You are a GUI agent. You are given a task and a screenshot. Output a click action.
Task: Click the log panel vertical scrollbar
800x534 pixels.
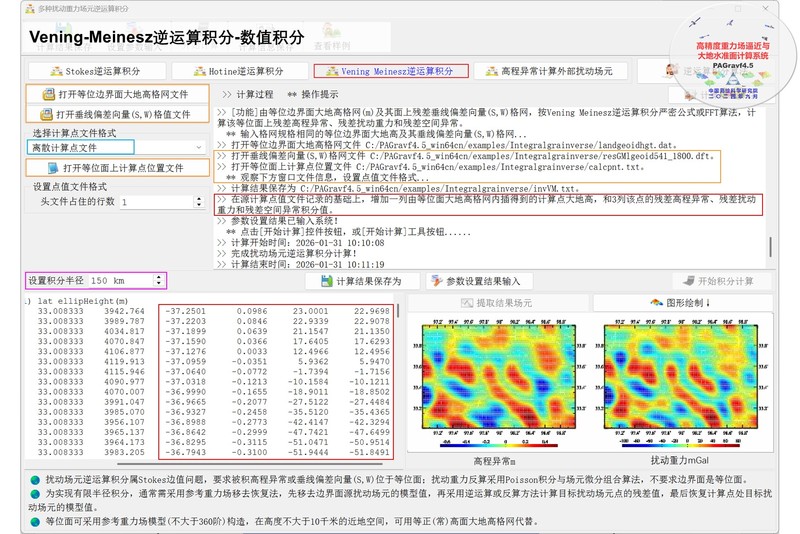[770, 247]
